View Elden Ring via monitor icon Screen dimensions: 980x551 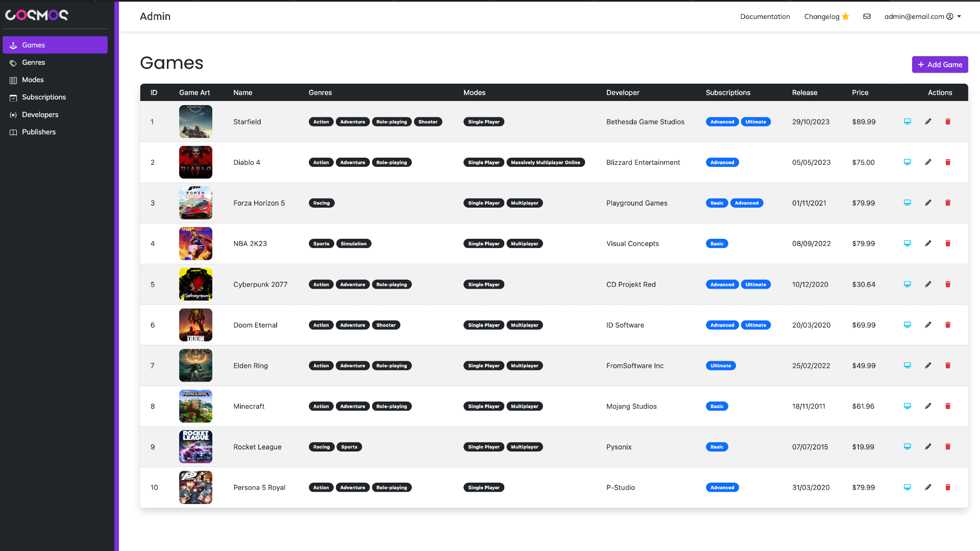(908, 365)
